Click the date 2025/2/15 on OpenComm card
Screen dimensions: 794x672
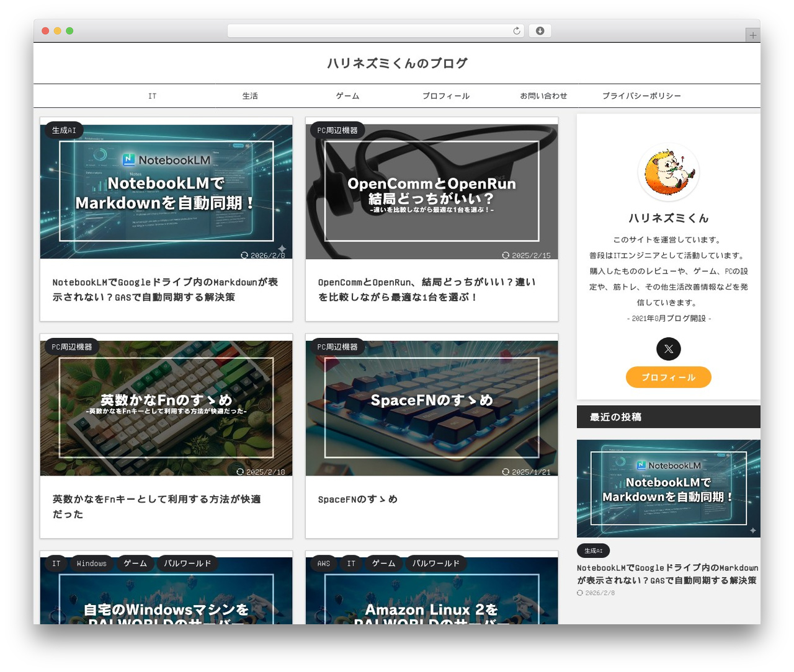click(x=527, y=255)
